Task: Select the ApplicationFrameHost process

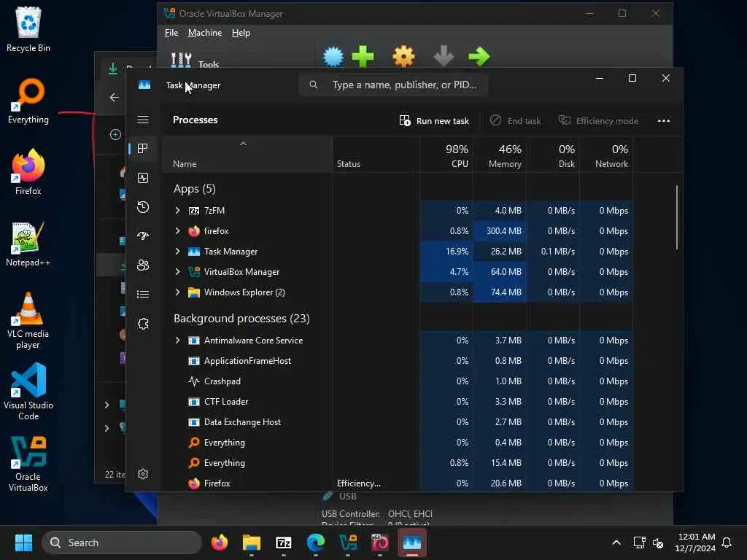Action: [x=398, y=361]
